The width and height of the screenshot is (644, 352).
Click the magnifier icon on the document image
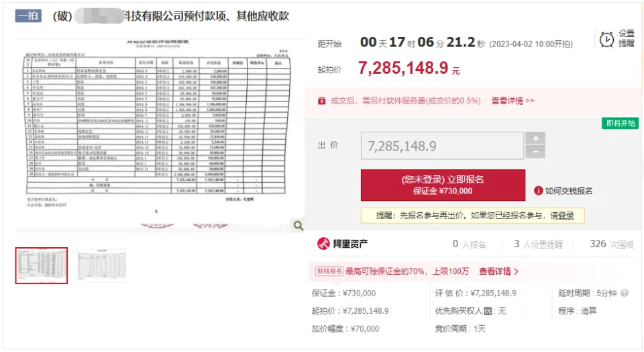click(298, 226)
